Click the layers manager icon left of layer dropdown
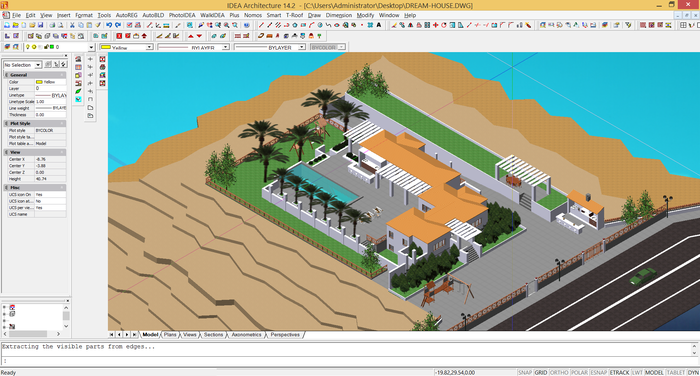The width and height of the screenshot is (700, 376). click(x=7, y=47)
